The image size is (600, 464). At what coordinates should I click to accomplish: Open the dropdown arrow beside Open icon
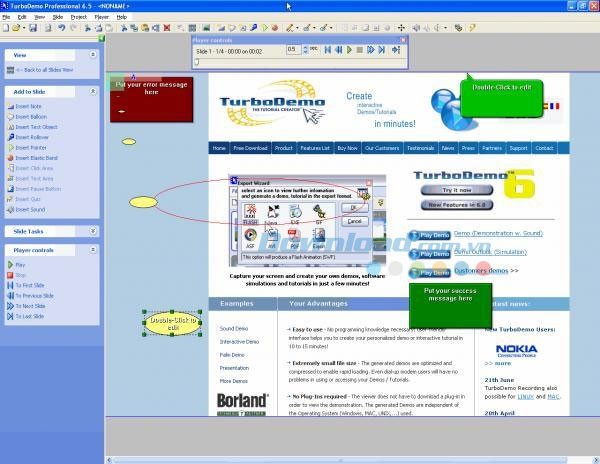coord(24,28)
